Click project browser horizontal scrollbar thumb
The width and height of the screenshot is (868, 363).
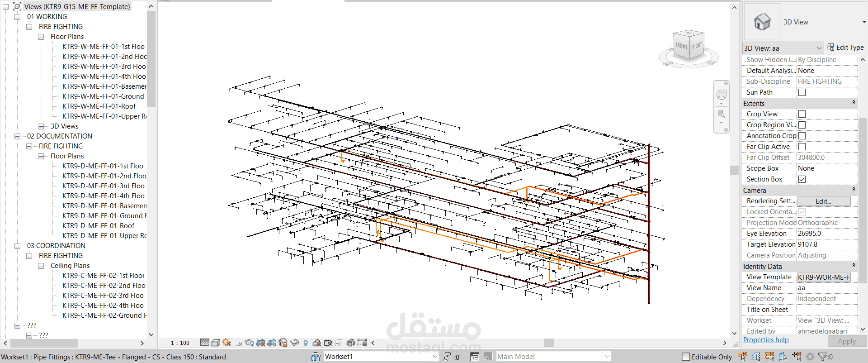(x=44, y=344)
